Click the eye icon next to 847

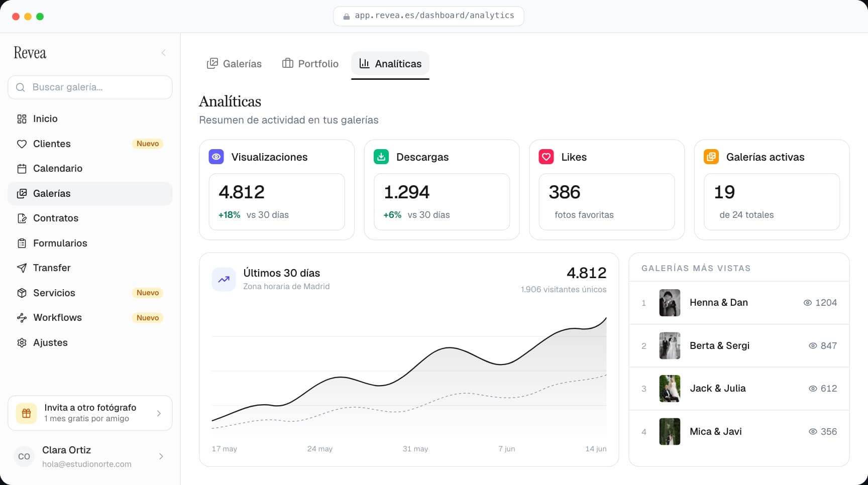[x=813, y=345]
